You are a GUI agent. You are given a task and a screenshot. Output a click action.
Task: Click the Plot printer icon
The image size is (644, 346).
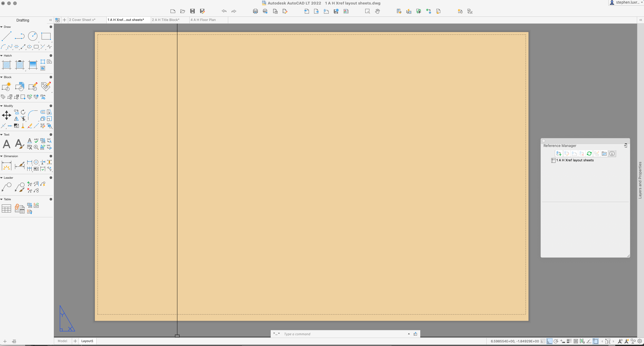255,11
